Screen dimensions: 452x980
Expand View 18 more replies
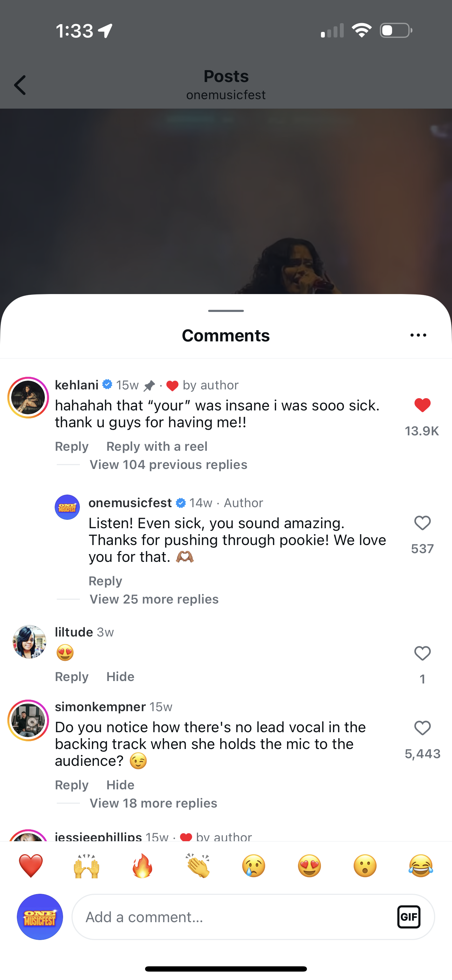pyautogui.click(x=153, y=803)
